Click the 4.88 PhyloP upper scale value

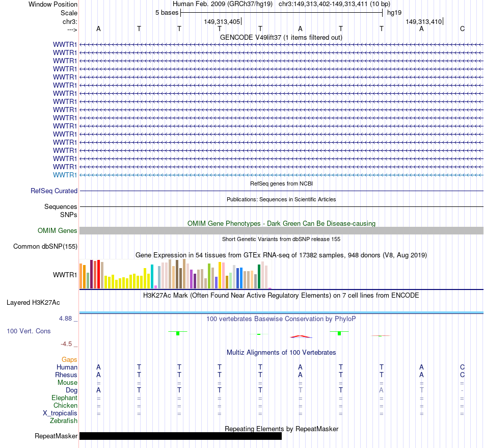point(65,319)
